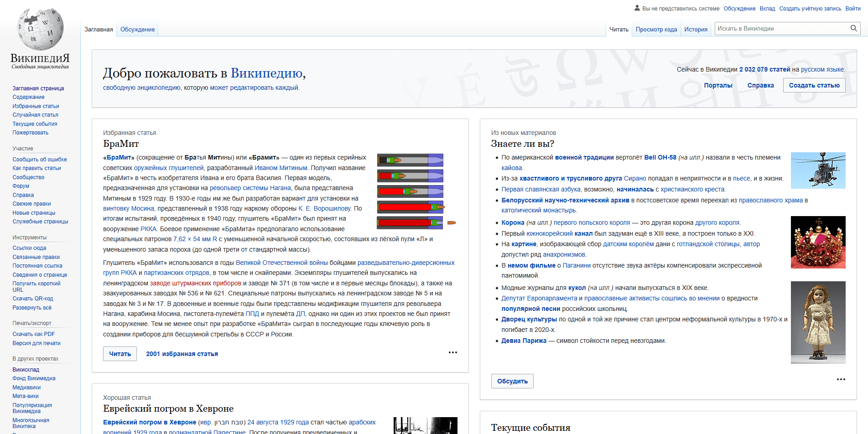Open the "Пожертвовать" sidebar link
868x434 pixels.
point(30,132)
